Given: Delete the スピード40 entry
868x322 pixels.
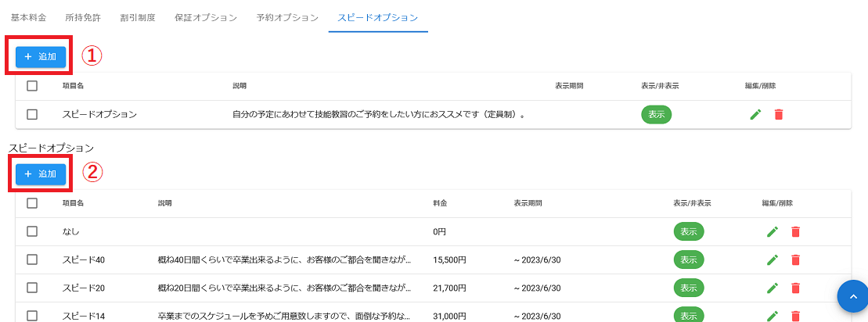Looking at the screenshot, I should point(795,259).
